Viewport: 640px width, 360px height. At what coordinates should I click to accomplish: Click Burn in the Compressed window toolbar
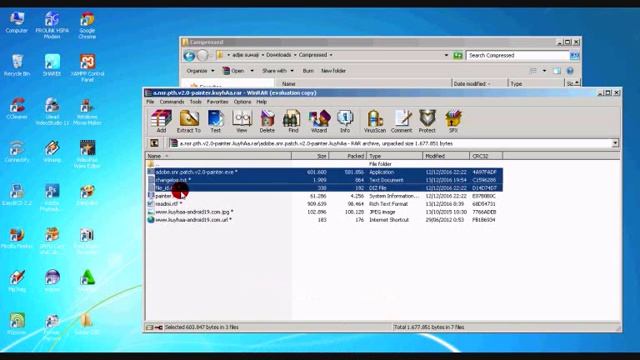click(308, 71)
